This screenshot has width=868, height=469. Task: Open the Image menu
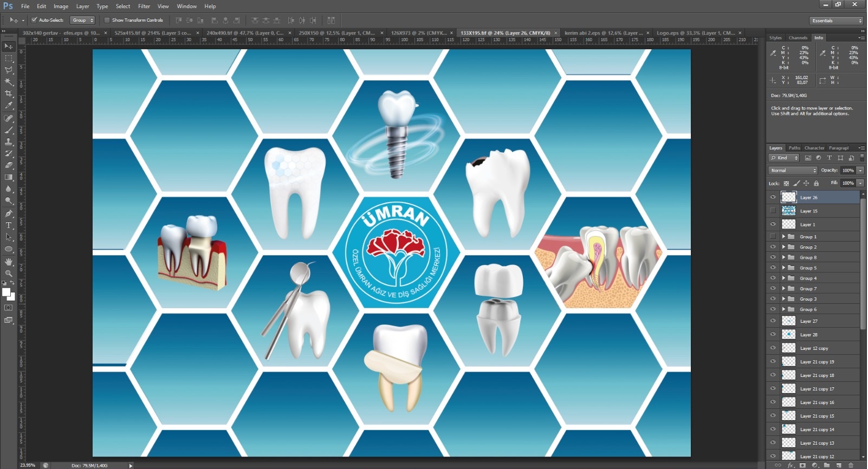pos(61,6)
